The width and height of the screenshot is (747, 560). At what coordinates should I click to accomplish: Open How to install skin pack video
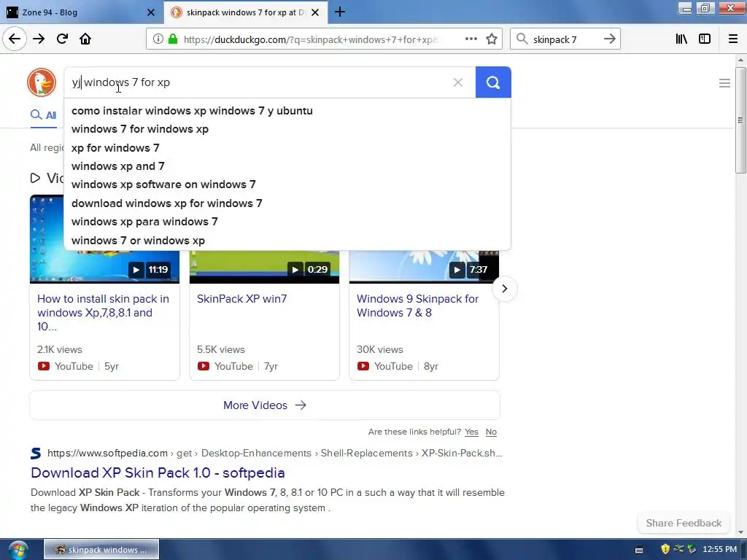click(103, 312)
